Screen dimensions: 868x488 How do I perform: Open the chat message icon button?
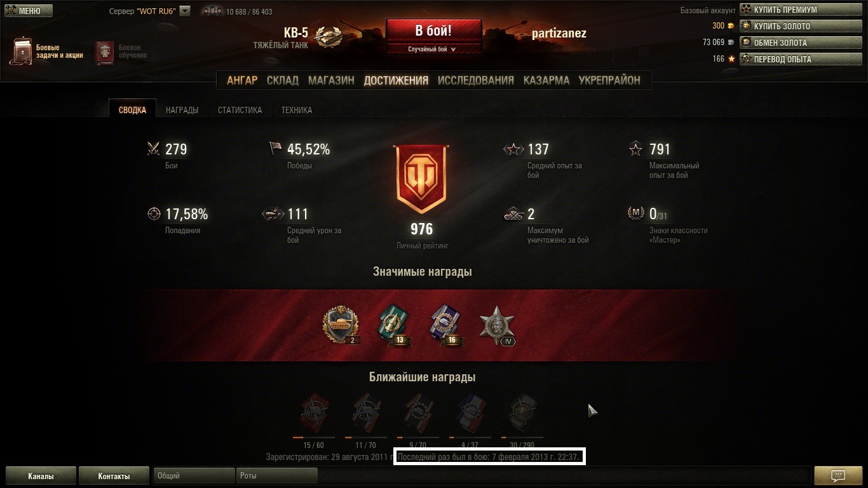click(837, 475)
